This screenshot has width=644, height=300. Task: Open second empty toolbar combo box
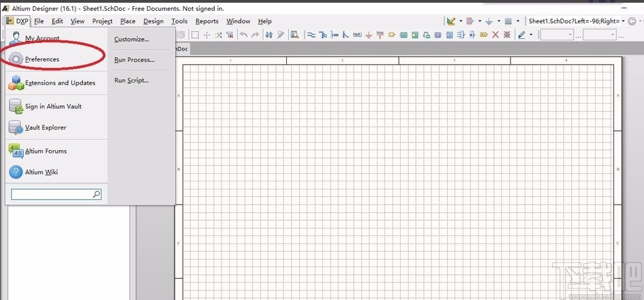599,35
